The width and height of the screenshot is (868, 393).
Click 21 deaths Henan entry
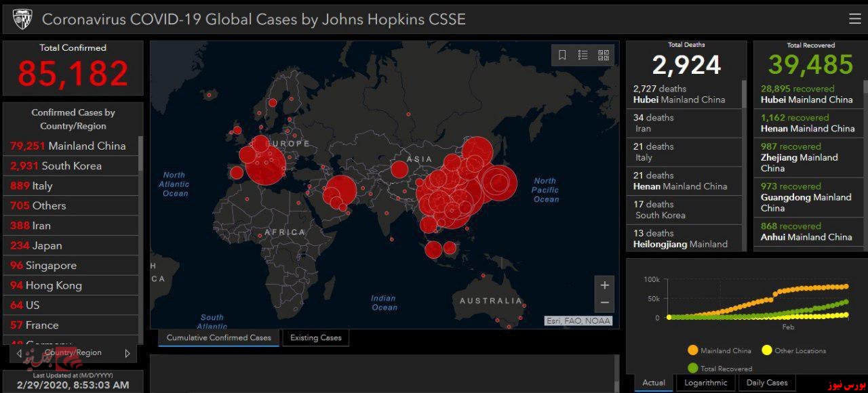click(684, 181)
